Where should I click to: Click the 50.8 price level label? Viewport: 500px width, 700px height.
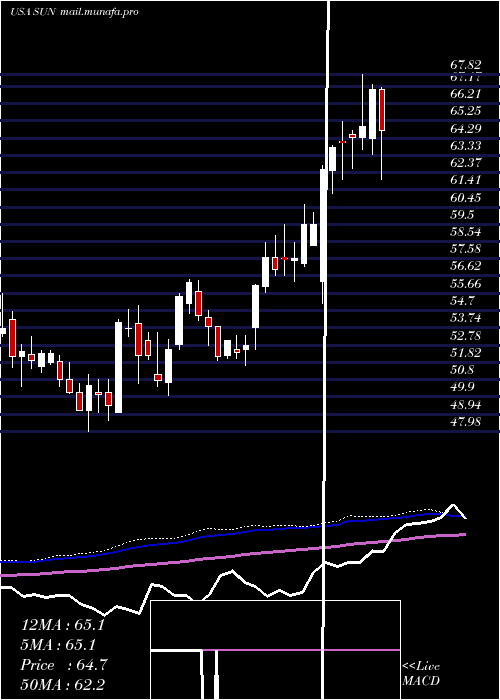462,370
